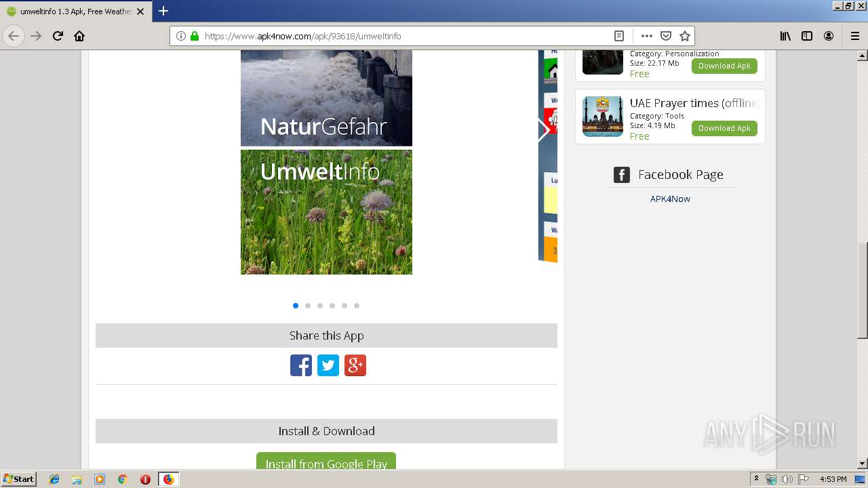The height and width of the screenshot is (488, 868).
Task: Switch to Firefox taskbar button
Action: pos(168,479)
